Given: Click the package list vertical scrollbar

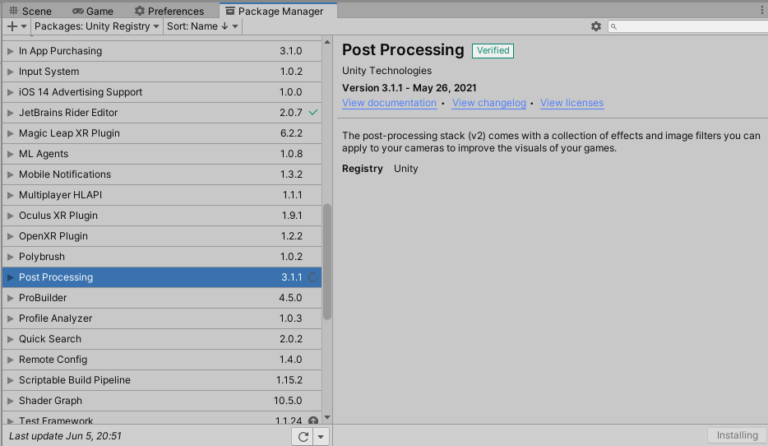Looking at the screenshot, I should [x=327, y=261].
